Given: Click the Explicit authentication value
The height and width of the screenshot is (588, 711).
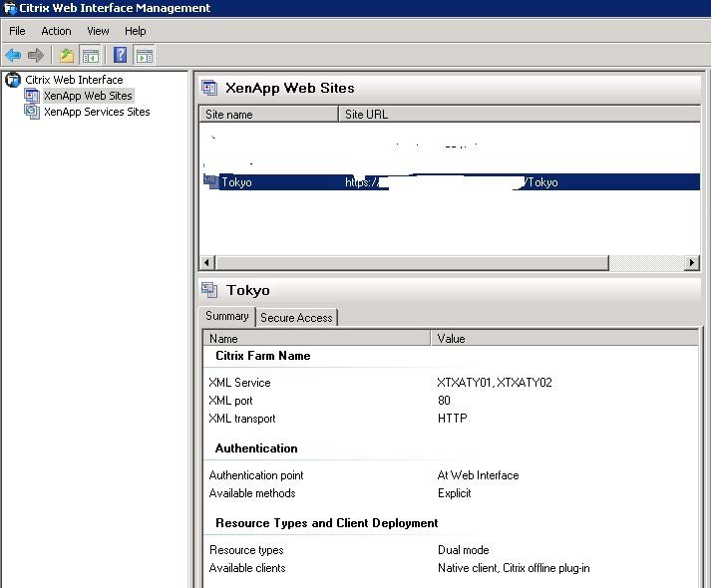Looking at the screenshot, I should pyautogui.click(x=454, y=493).
